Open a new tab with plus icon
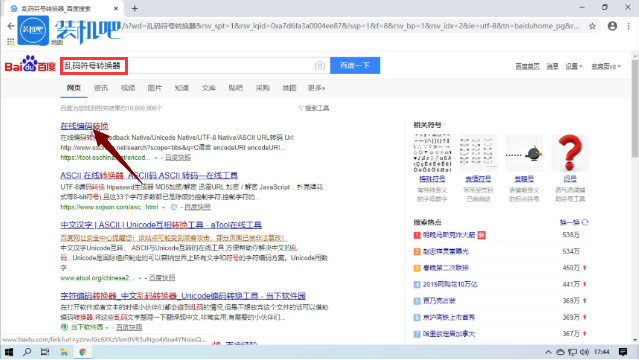639x360 pixels. tap(134, 8)
